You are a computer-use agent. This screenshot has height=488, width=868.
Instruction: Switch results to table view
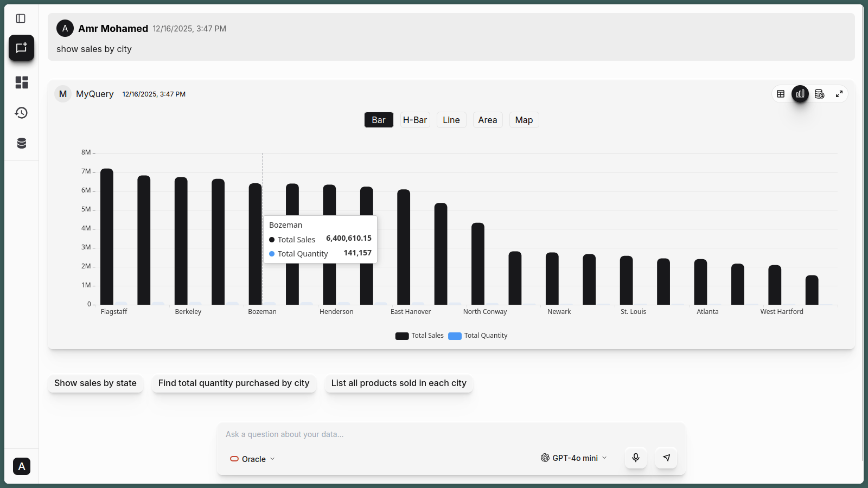781,93
